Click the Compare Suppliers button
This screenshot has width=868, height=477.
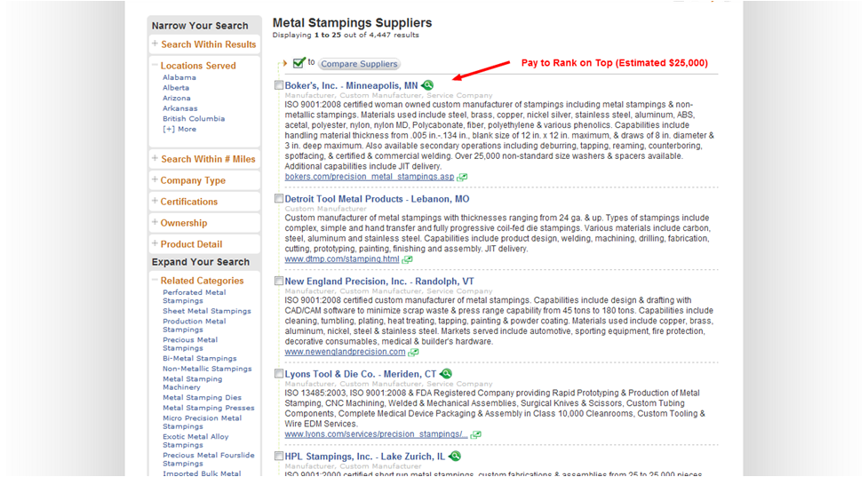tap(359, 64)
